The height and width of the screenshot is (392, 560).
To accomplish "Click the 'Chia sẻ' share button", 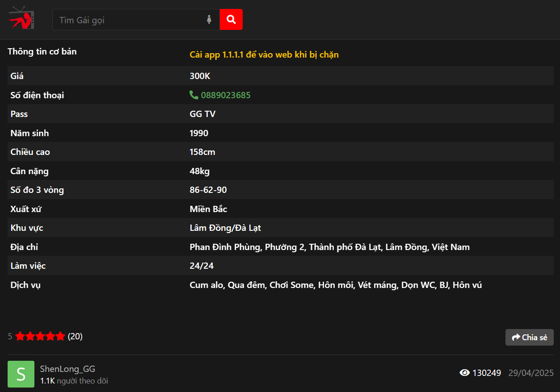I will point(530,338).
